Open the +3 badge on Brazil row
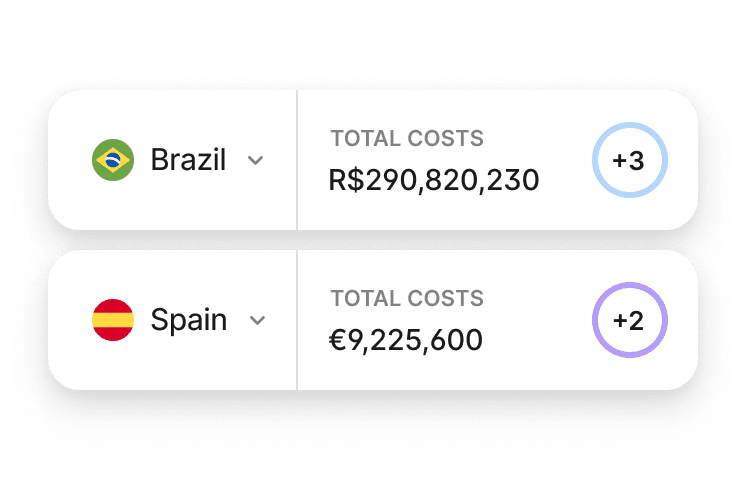 628,160
